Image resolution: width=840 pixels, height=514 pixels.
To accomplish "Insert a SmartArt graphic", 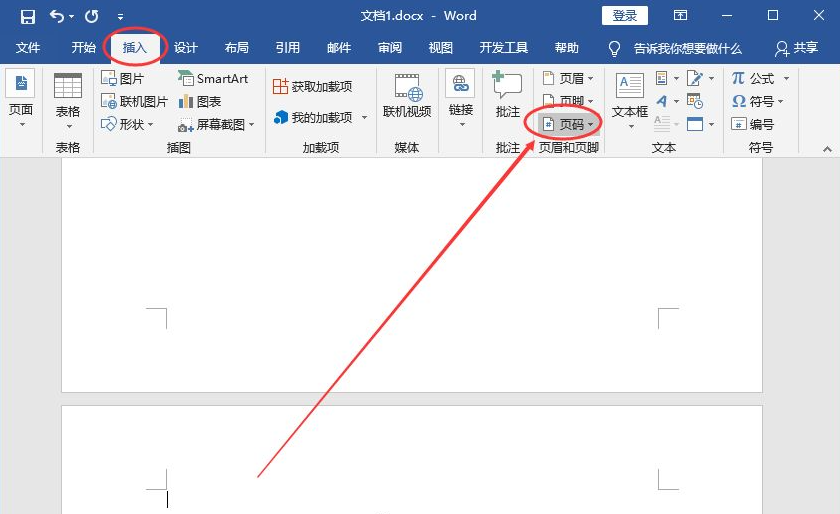I will click(213, 78).
